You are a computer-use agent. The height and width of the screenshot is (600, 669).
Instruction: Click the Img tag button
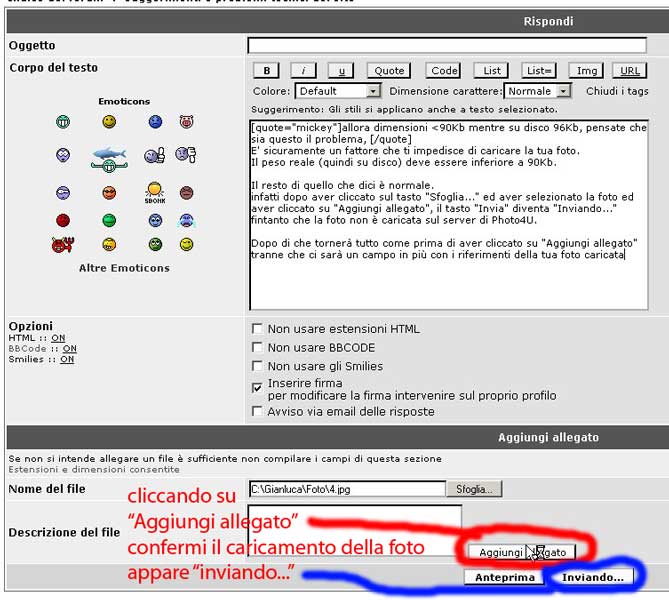[x=585, y=71]
